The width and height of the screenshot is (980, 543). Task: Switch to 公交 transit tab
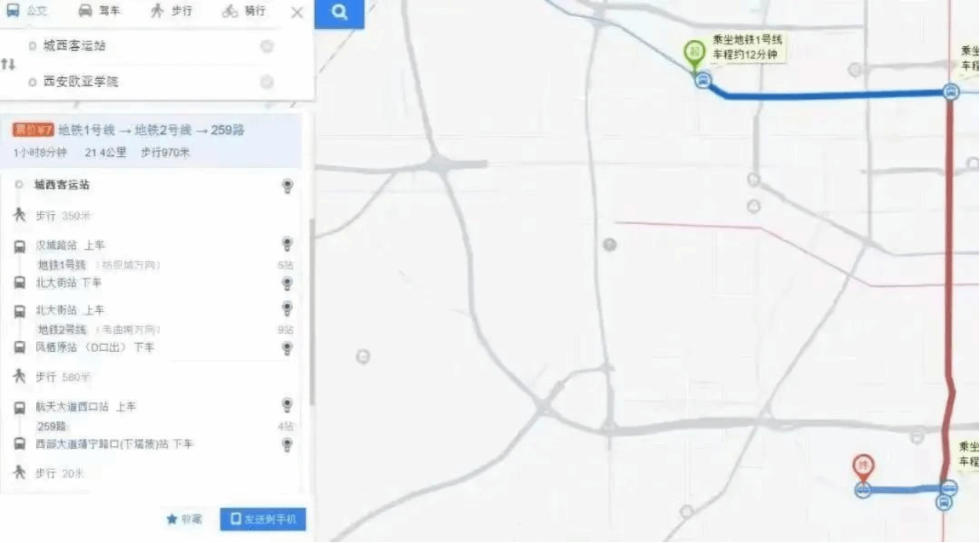point(26,11)
